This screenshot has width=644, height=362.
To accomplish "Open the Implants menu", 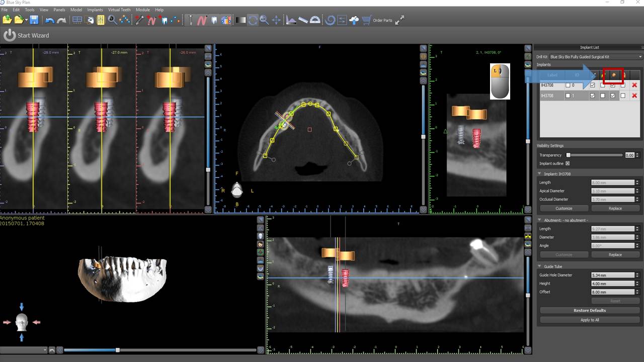I will [x=95, y=10].
